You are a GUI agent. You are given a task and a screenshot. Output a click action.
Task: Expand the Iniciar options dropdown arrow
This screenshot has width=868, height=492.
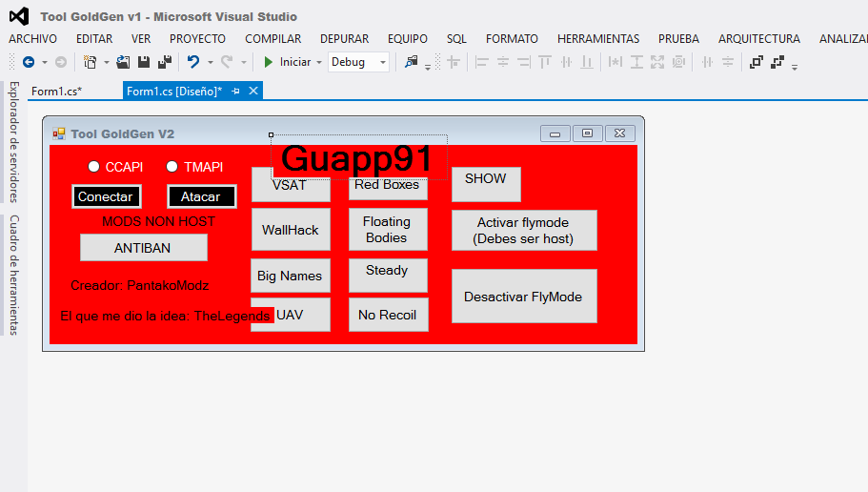(319, 63)
